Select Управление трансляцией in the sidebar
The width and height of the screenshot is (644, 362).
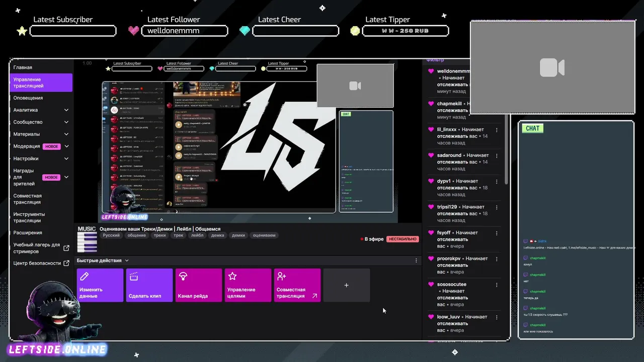coord(41,82)
